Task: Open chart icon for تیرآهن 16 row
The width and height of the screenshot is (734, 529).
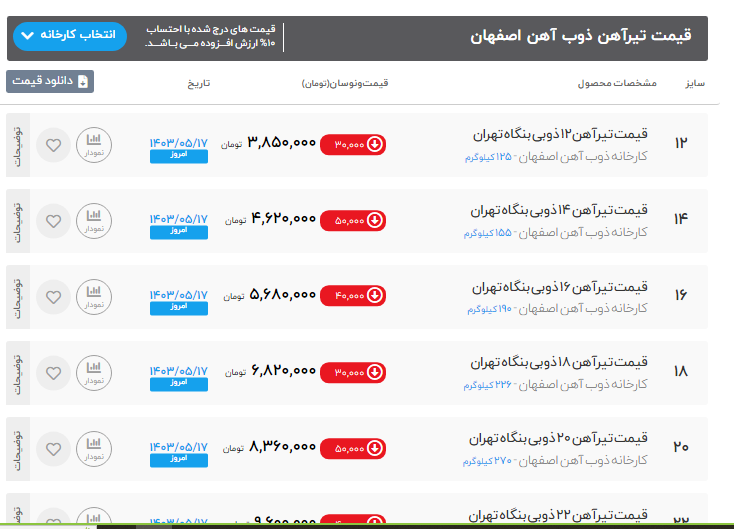Action: pos(94,296)
